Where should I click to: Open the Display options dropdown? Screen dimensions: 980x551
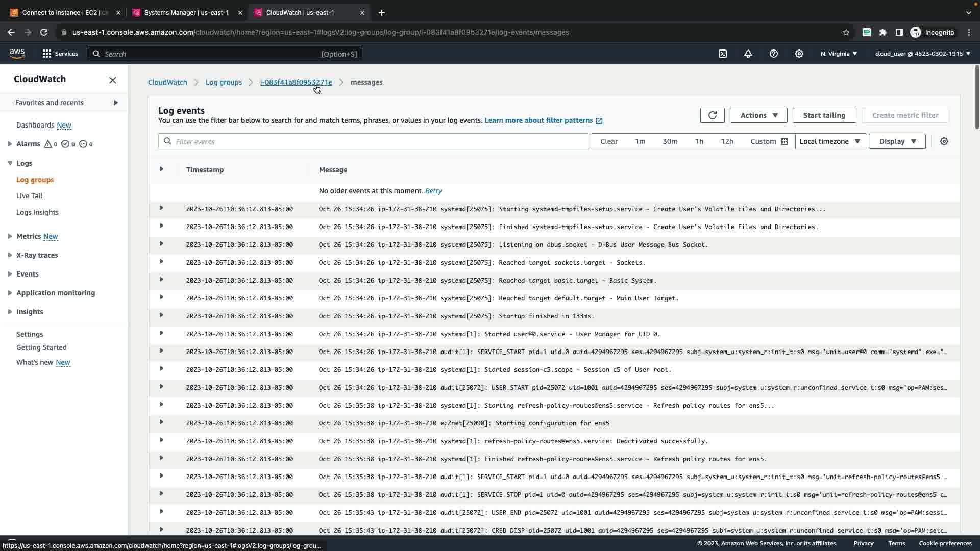click(x=897, y=141)
